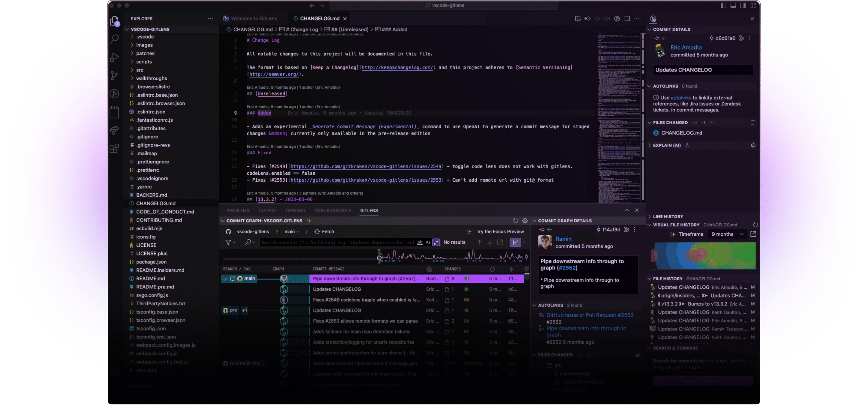Refresh the Visual File History panel

pyautogui.click(x=756, y=225)
